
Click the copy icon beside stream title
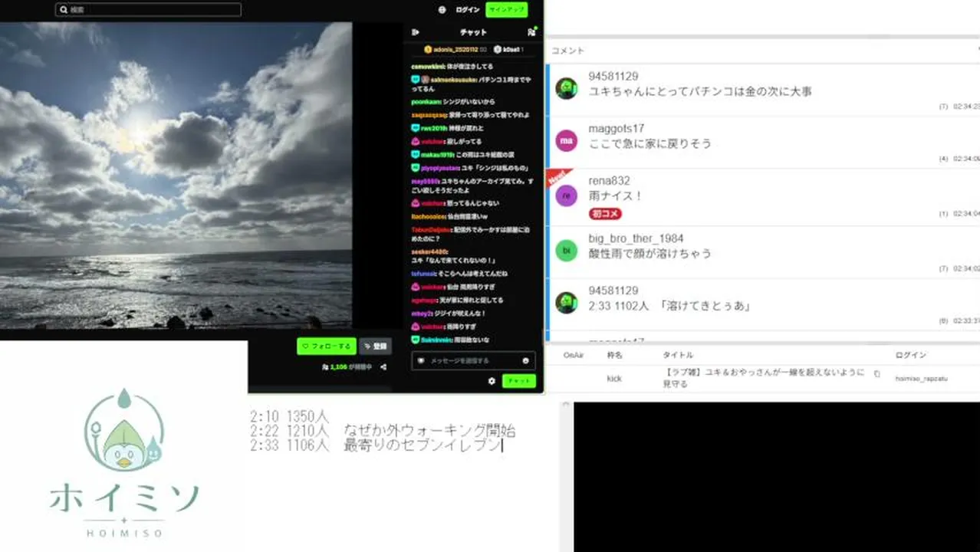tap(877, 374)
